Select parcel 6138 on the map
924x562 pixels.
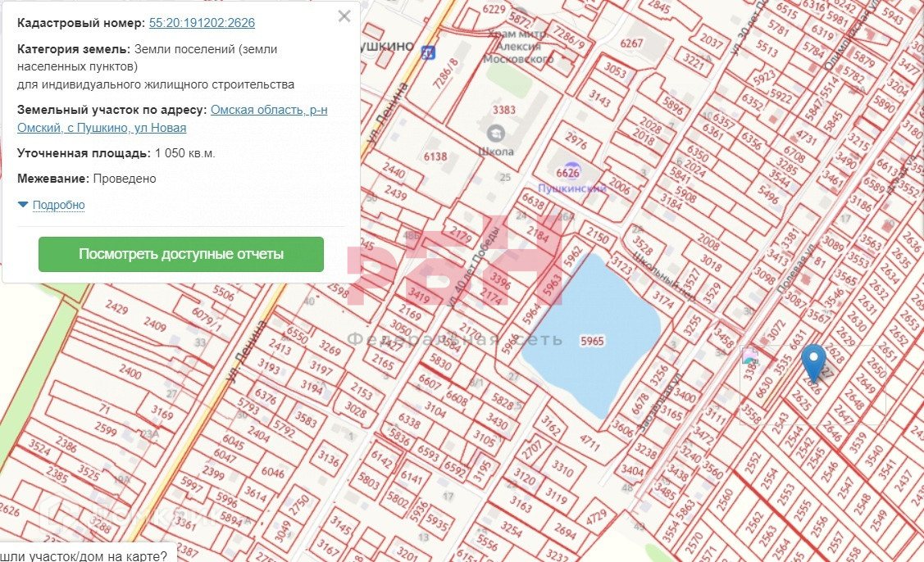point(435,156)
